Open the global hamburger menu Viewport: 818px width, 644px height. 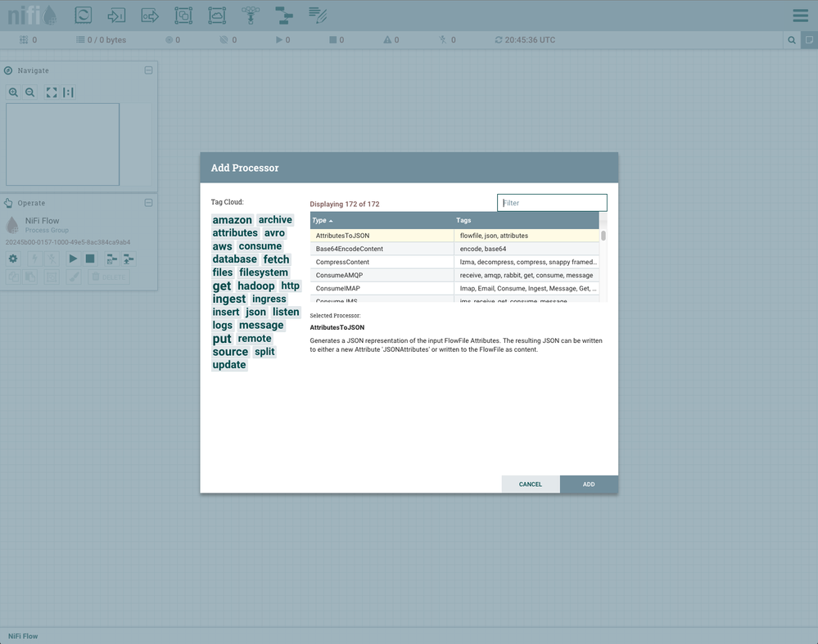point(800,15)
